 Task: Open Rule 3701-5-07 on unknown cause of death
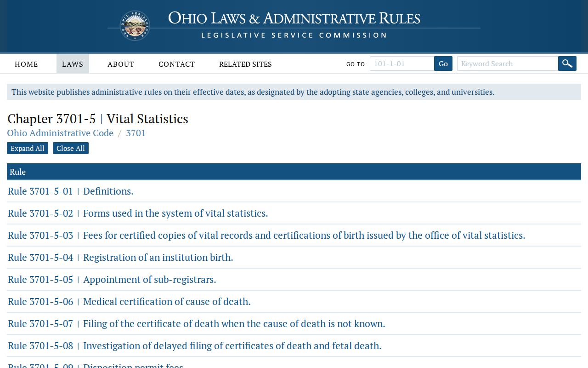197,323
